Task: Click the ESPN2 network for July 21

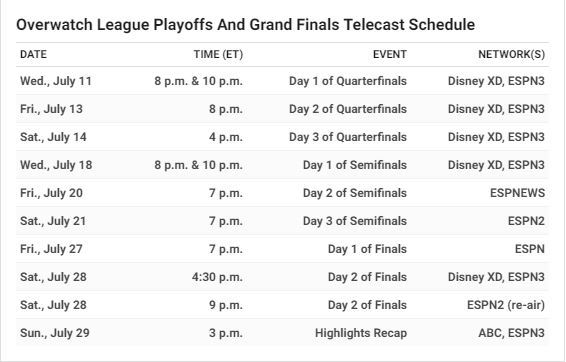Action: pyautogui.click(x=526, y=221)
